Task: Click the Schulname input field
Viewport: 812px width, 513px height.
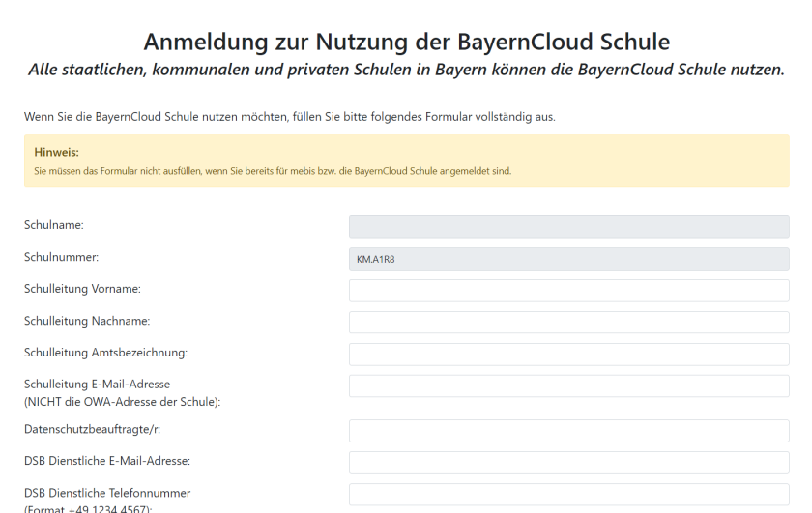Action: point(568,227)
